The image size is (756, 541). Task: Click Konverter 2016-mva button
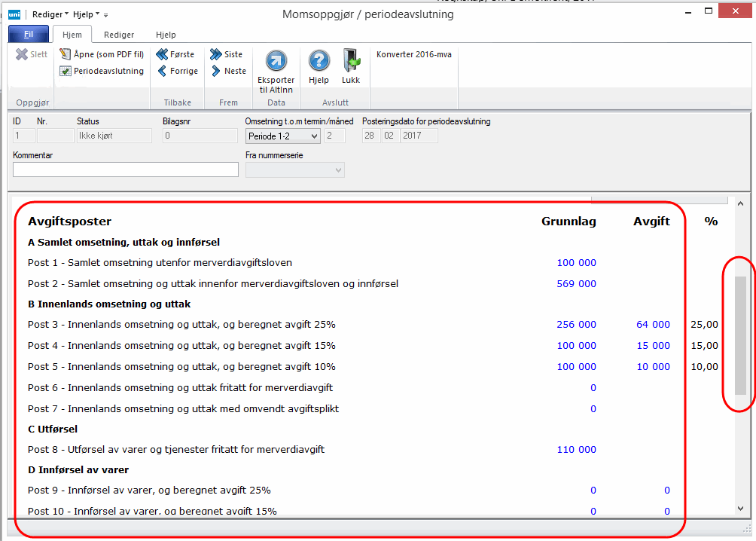[413, 54]
